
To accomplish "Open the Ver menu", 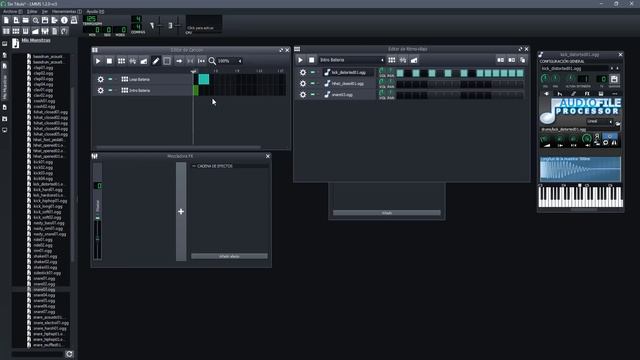I will point(44,11).
